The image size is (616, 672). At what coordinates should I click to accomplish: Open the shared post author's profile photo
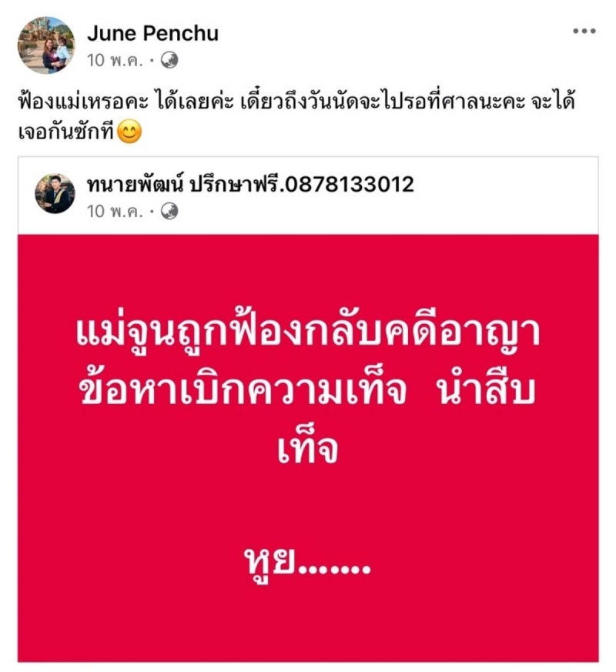(55, 193)
